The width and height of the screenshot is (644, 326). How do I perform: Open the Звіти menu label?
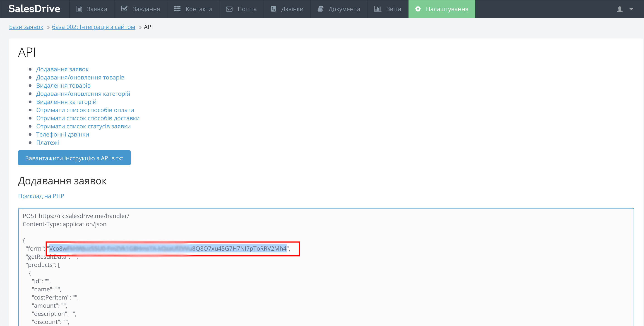click(394, 9)
